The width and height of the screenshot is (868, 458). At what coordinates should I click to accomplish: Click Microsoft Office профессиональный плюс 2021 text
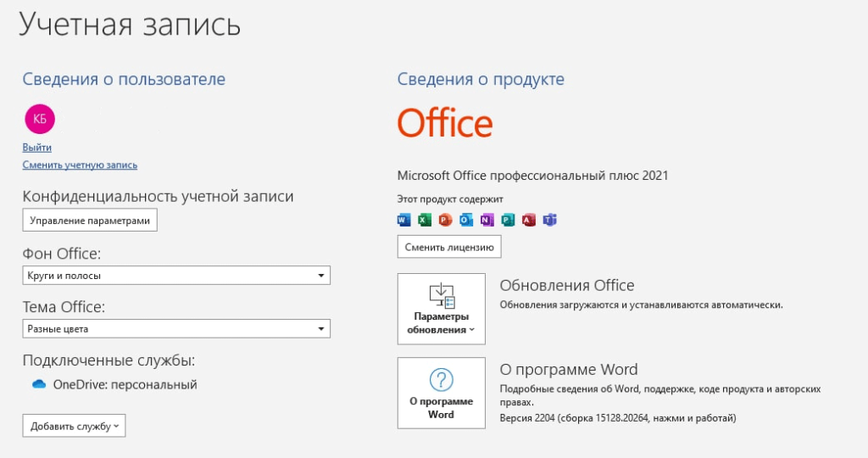tap(532, 176)
